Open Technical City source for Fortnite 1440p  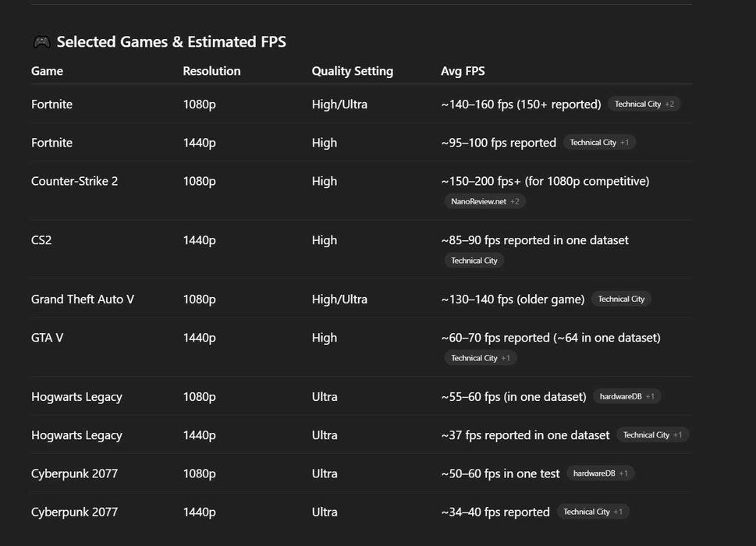tap(592, 143)
